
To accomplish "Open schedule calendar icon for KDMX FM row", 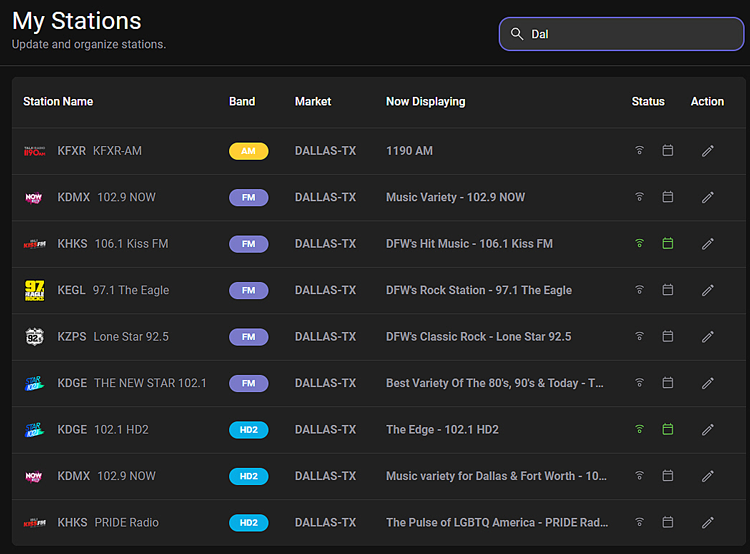I will tap(668, 197).
